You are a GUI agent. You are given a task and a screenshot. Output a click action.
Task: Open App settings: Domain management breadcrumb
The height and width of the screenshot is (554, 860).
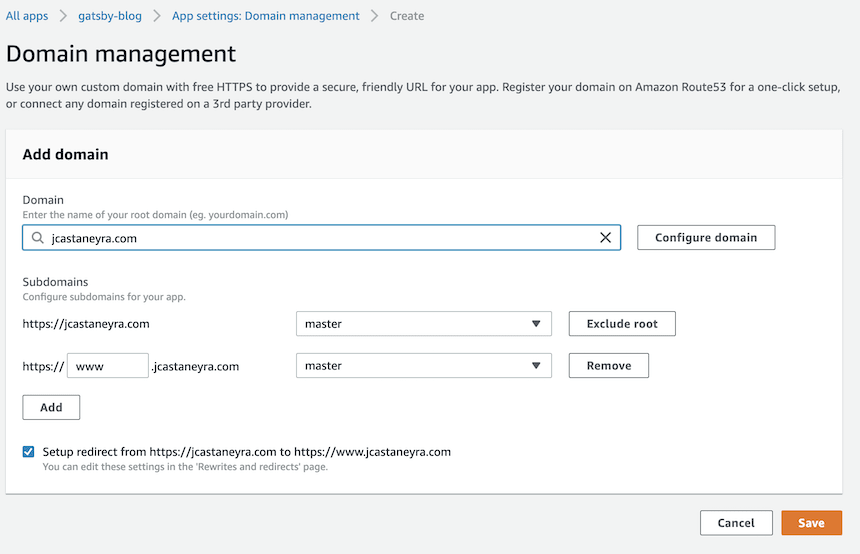265,16
